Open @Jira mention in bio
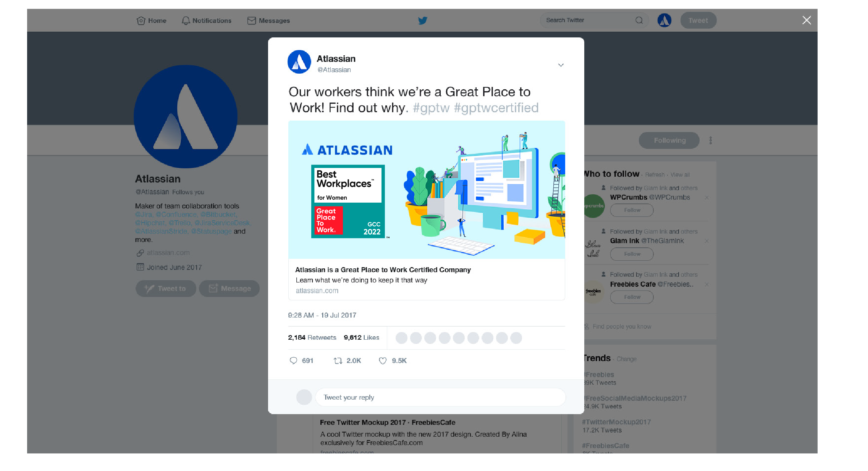The image size is (868, 471). click(x=144, y=215)
